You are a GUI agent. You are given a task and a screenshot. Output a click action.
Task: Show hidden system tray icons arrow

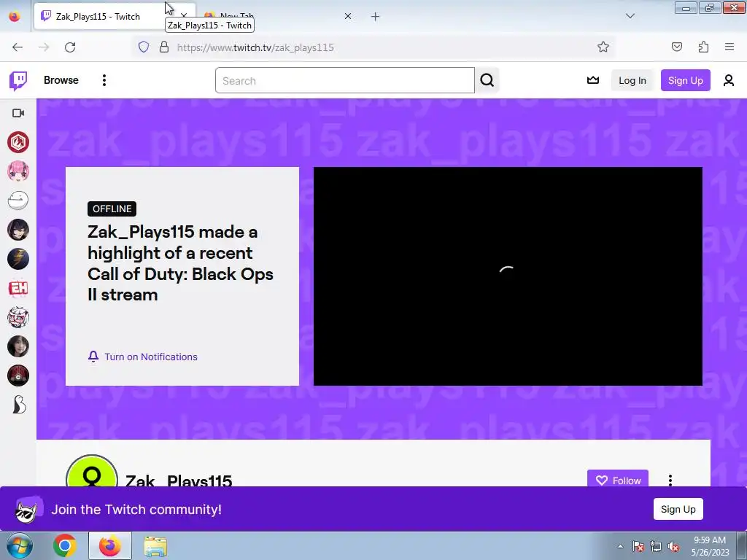point(620,546)
